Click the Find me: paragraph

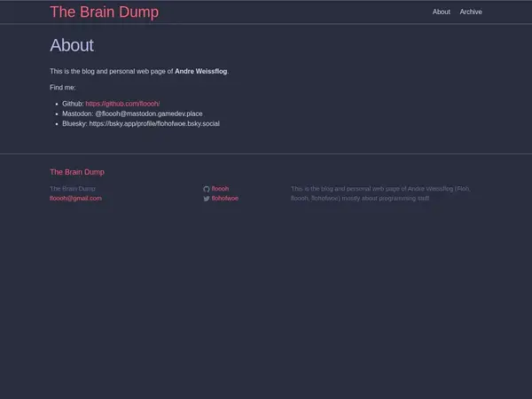click(x=63, y=88)
